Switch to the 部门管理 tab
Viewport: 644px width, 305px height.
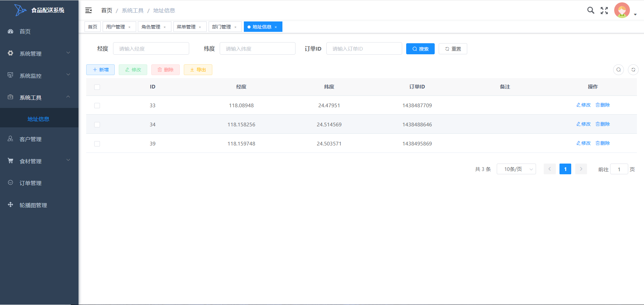[x=221, y=27]
